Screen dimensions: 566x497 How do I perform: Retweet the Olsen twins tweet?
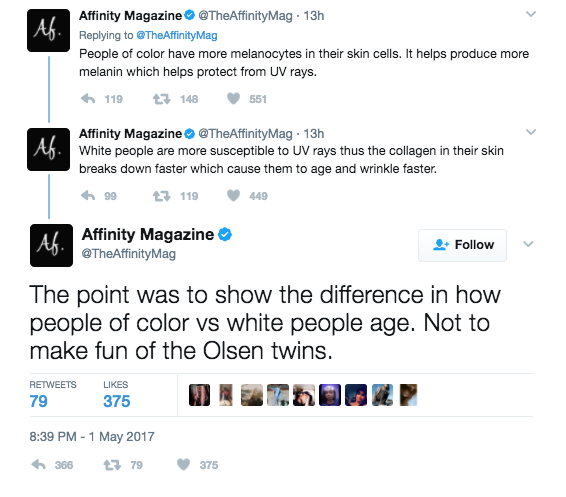[112, 465]
